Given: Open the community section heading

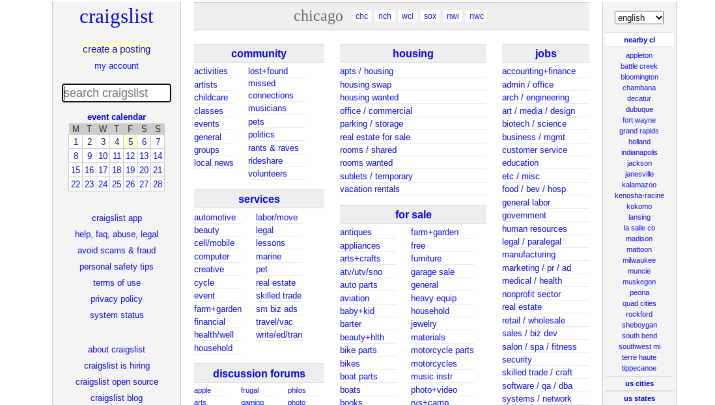Looking at the screenshot, I should click(x=259, y=53).
